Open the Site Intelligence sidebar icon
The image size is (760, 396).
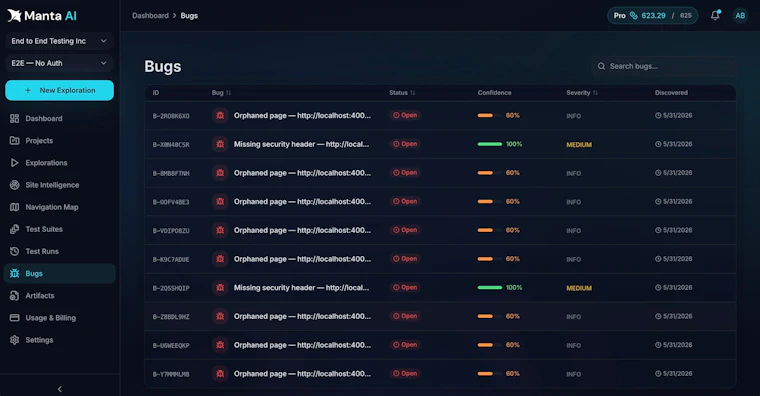(15, 185)
